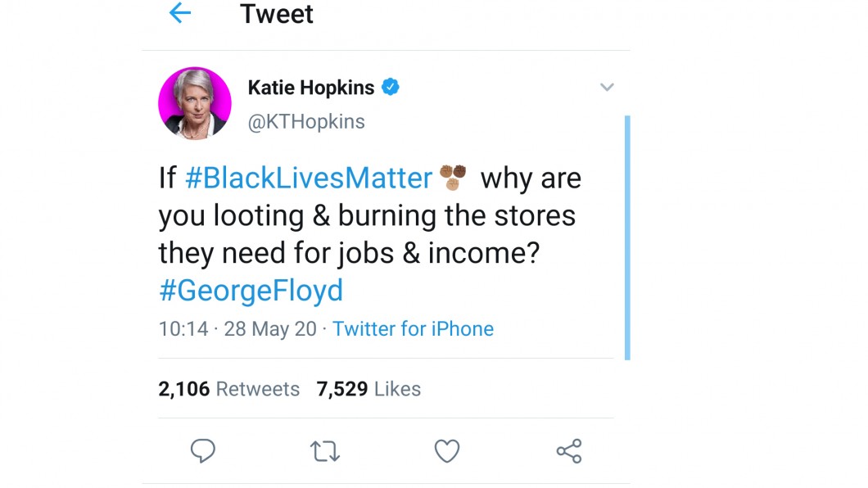
Task: Retweet this tweet using the arrows icon
Action: [325, 451]
